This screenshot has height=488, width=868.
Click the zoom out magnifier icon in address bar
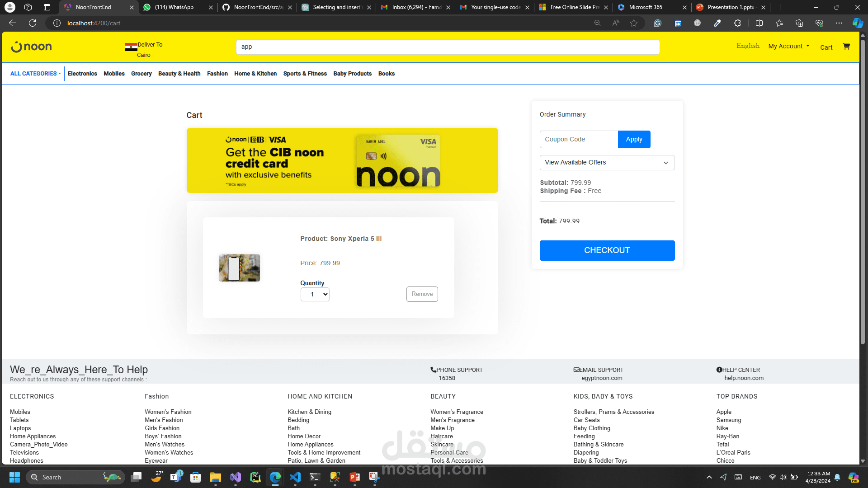[x=597, y=23]
